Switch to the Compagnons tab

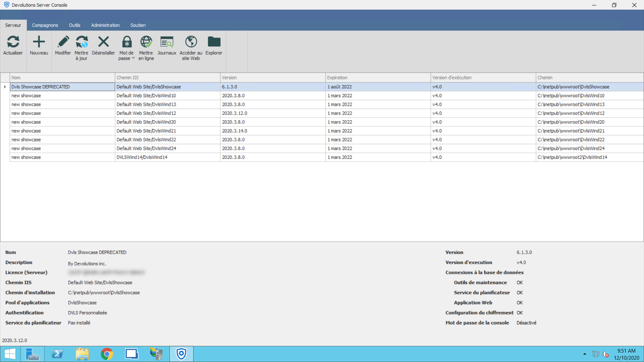45,25
